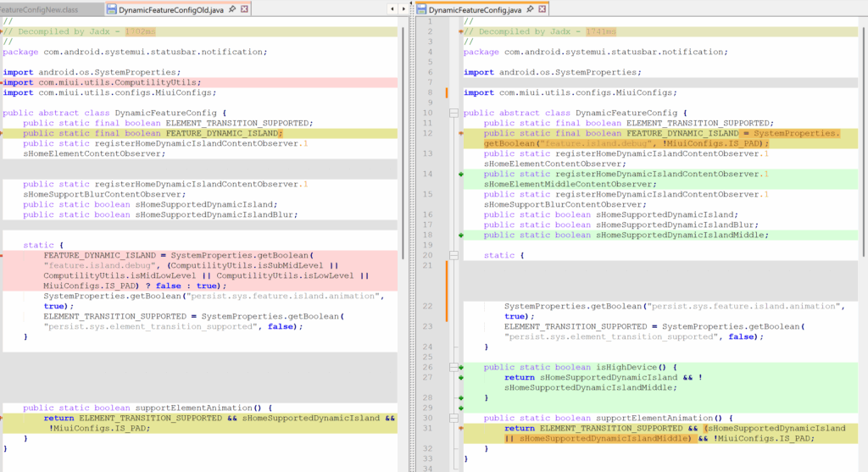Click green added-line marker at line 14
The height and width of the screenshot is (472, 868).
coord(460,174)
